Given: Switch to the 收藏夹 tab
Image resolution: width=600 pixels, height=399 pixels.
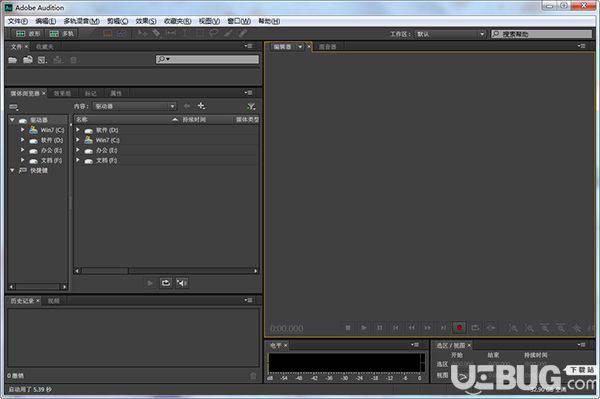Looking at the screenshot, I should (44, 47).
